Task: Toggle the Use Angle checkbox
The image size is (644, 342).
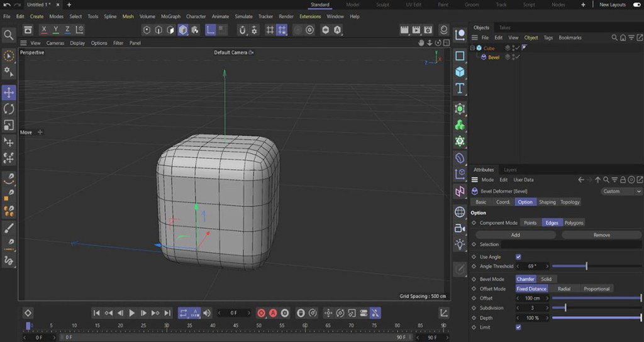Action: point(518,256)
